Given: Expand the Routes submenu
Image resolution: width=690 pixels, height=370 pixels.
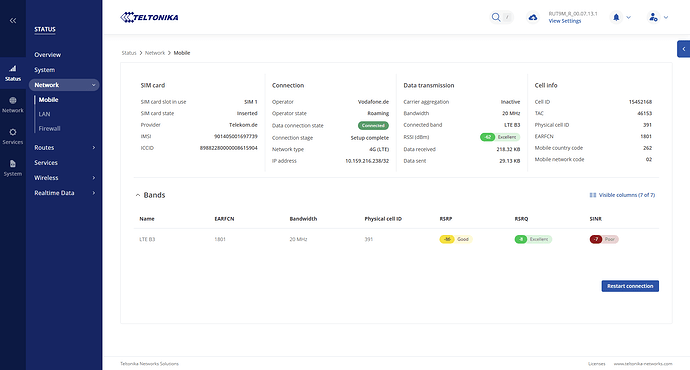Looking at the screenshot, I should [64, 147].
